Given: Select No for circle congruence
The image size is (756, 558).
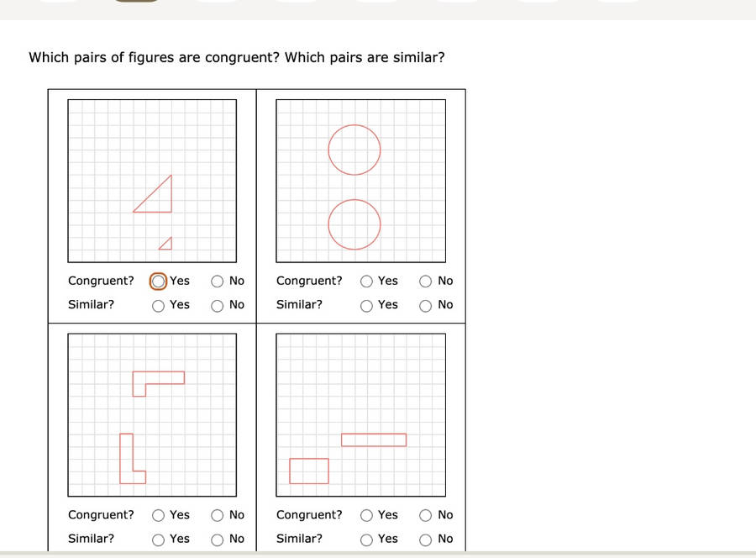Looking at the screenshot, I should [425, 281].
